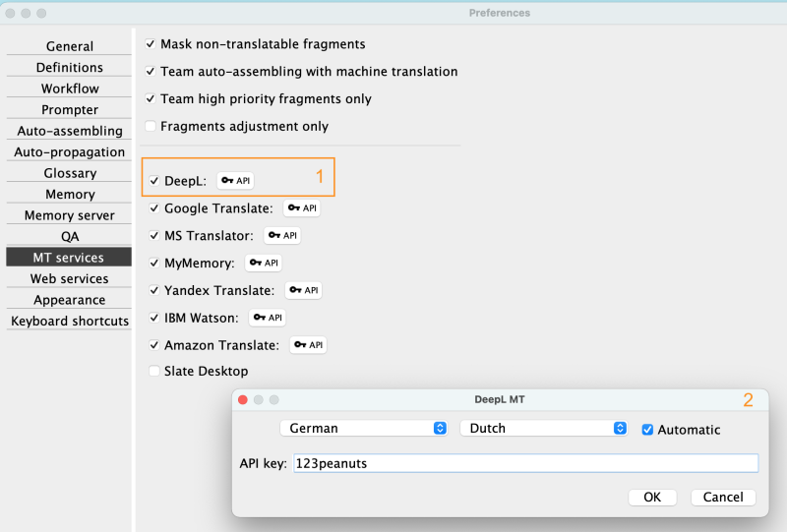
Task: Enable Fragments adjustment only
Action: coord(151,126)
